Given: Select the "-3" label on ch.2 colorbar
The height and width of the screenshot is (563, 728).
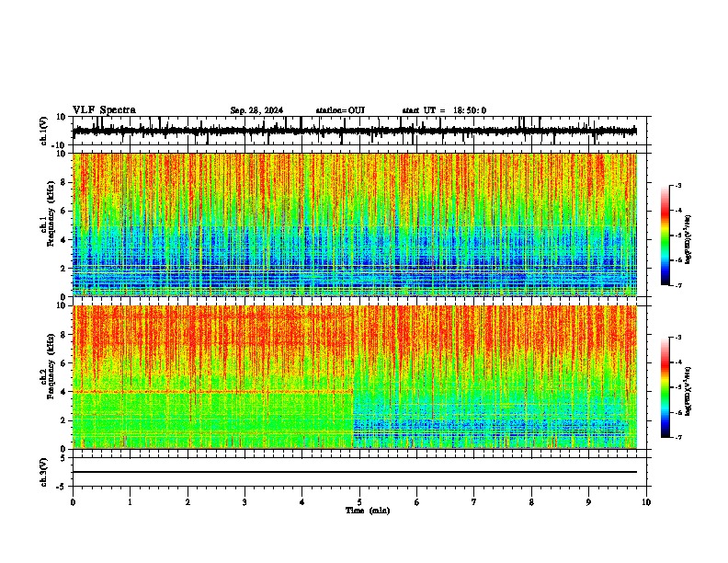Looking at the screenshot, I should click(x=677, y=338).
